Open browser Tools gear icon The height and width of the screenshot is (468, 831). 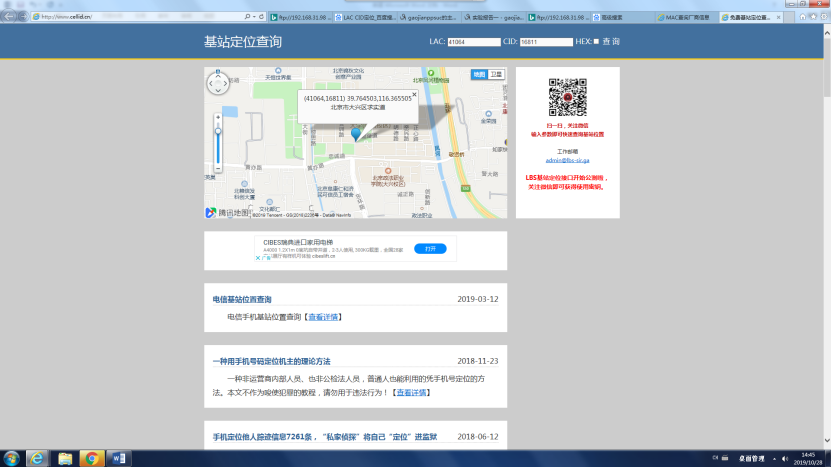824,17
